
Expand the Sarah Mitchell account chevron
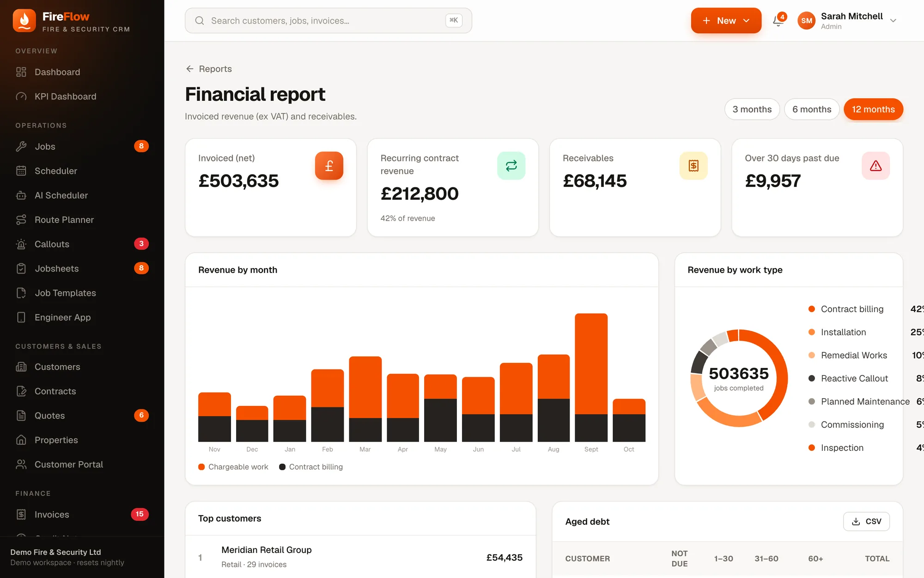pos(893,21)
